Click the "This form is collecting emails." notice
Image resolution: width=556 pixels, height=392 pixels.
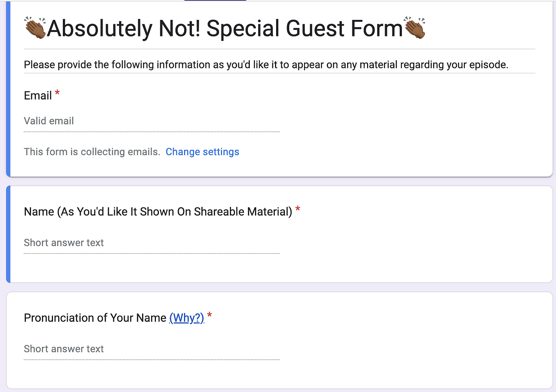pos(92,152)
